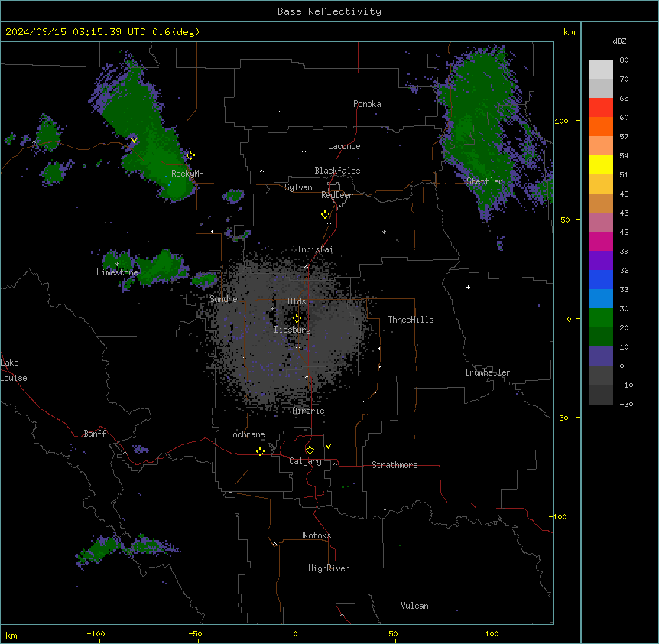Viewport: 659px width, 644px height.
Task: Click the dBZ legend heading
Action: [x=619, y=41]
